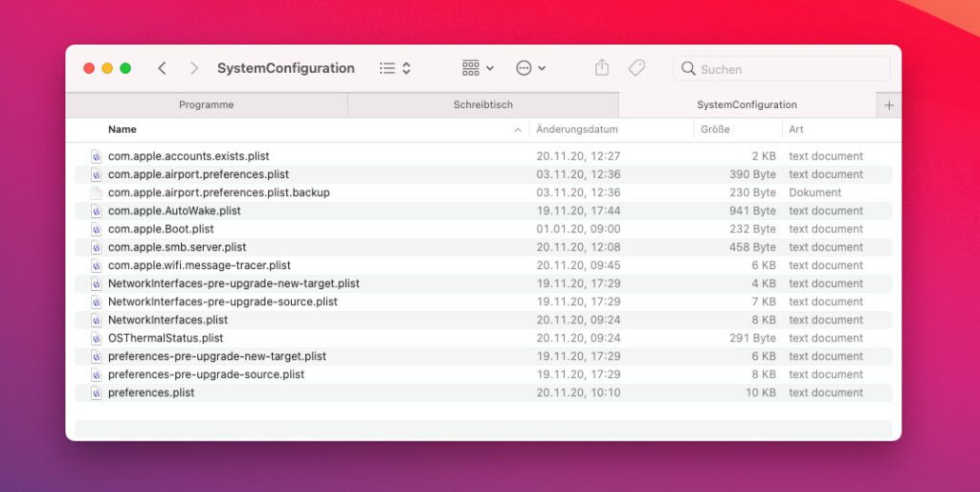
Task: Click the date 01.01.20, 09:00
Action: (579, 229)
